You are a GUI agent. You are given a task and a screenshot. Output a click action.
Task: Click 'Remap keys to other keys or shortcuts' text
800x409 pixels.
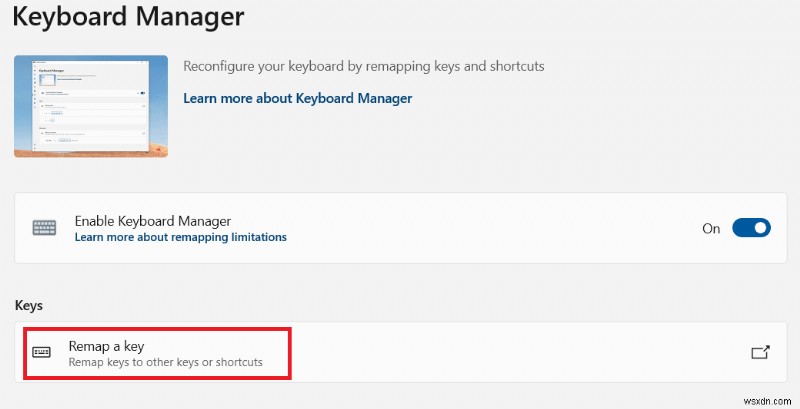point(166,362)
